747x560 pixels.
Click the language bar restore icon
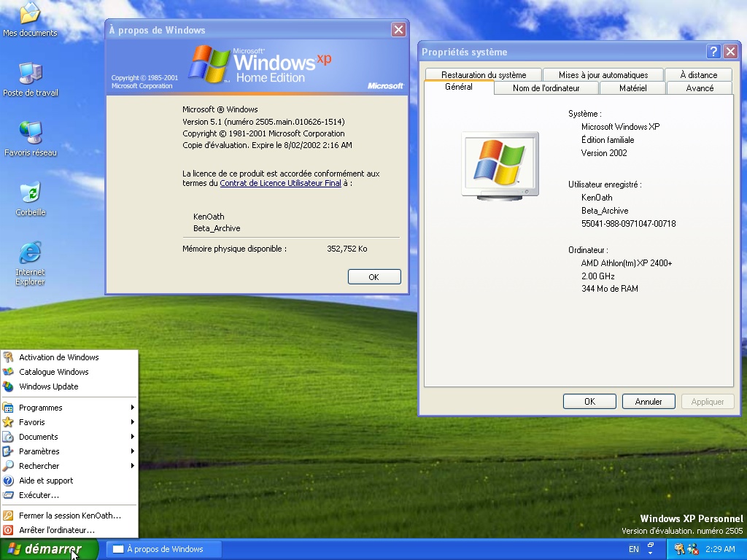pyautogui.click(x=650, y=545)
